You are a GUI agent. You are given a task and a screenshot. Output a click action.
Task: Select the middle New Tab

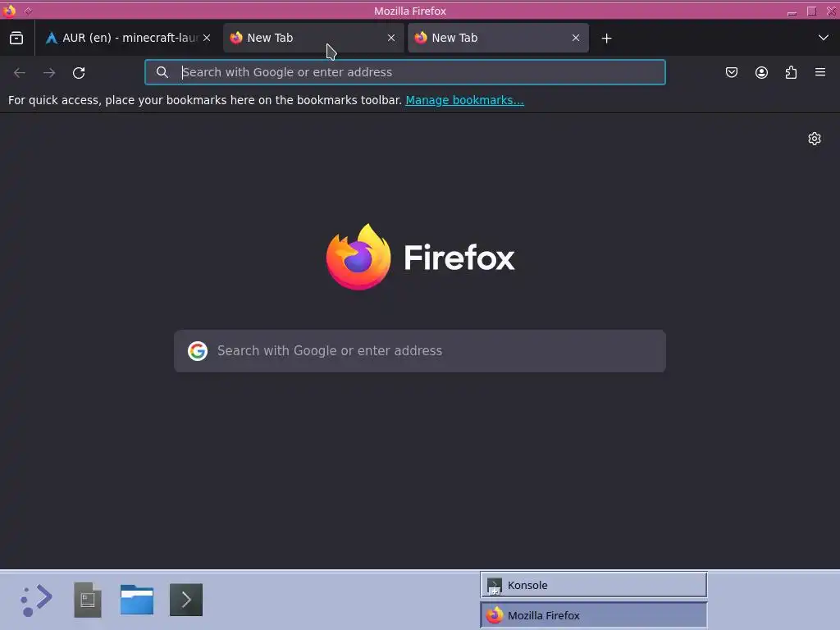coord(313,38)
